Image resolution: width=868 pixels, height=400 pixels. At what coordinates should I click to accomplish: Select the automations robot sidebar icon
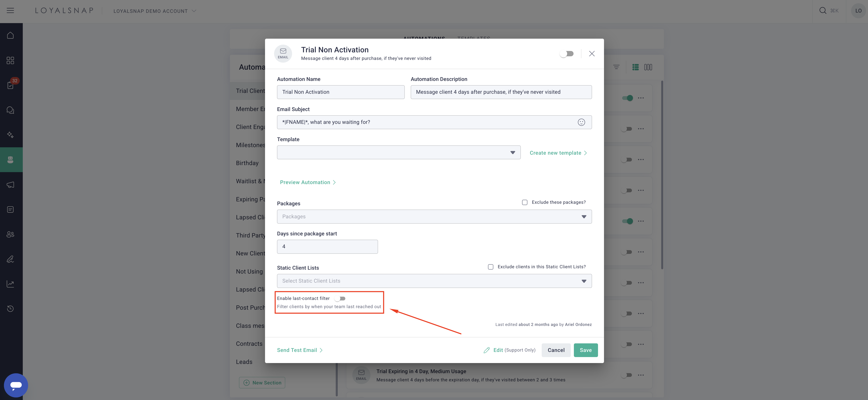coord(10,160)
